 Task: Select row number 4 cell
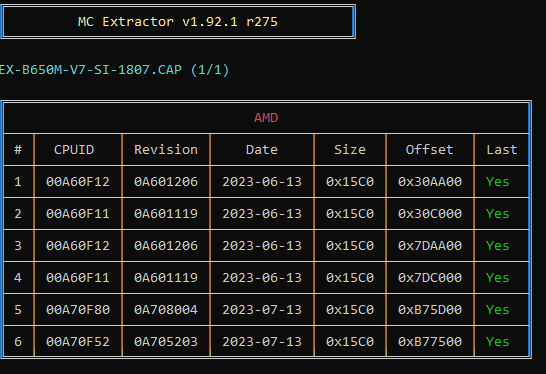coord(18,278)
